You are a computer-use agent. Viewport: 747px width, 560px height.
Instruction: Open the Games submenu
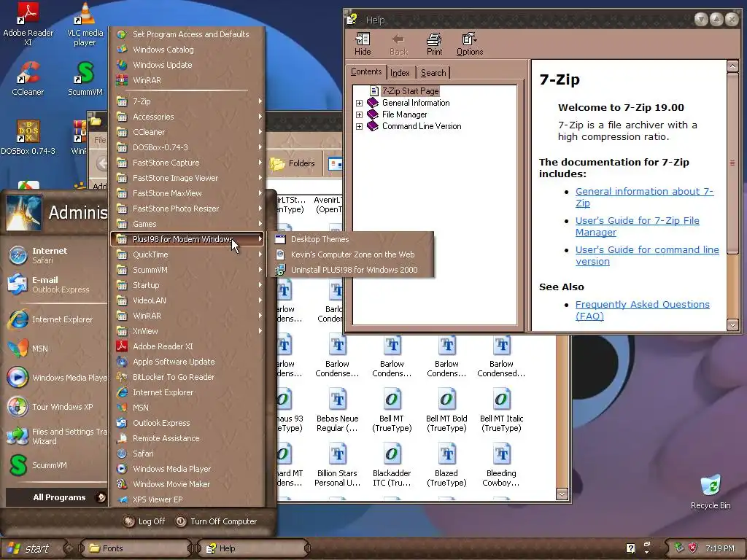pyautogui.click(x=188, y=224)
